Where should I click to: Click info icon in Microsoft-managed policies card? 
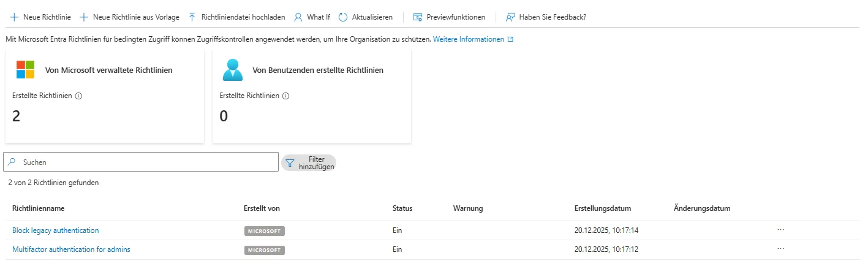click(x=78, y=96)
